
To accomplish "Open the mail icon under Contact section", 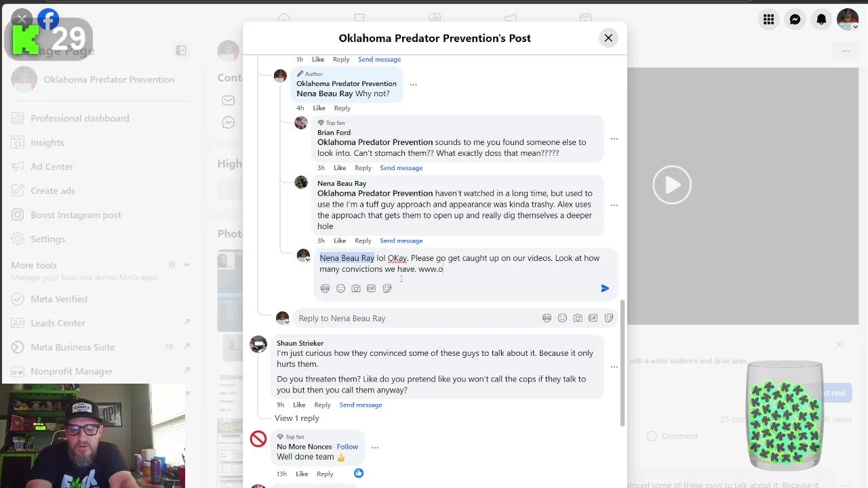I will click(229, 100).
